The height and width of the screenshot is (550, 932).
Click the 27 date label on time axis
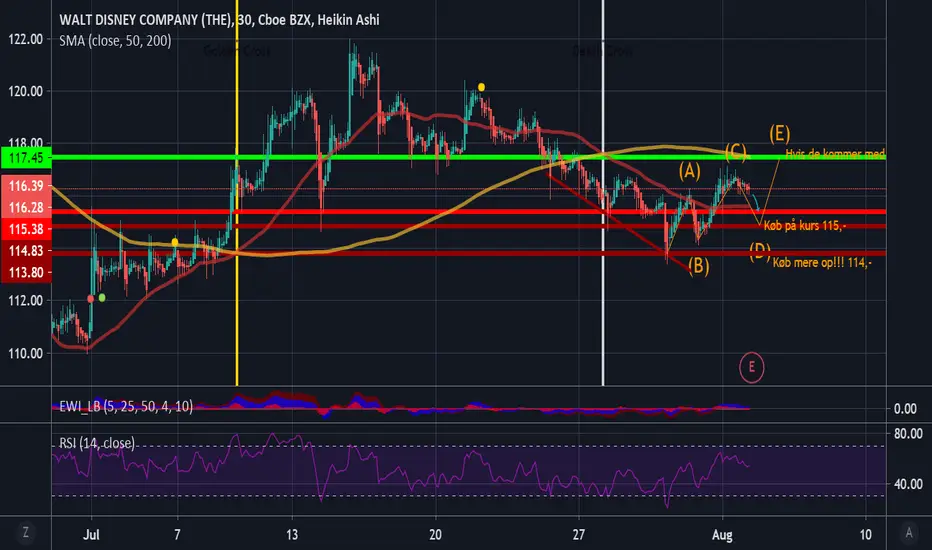click(579, 535)
